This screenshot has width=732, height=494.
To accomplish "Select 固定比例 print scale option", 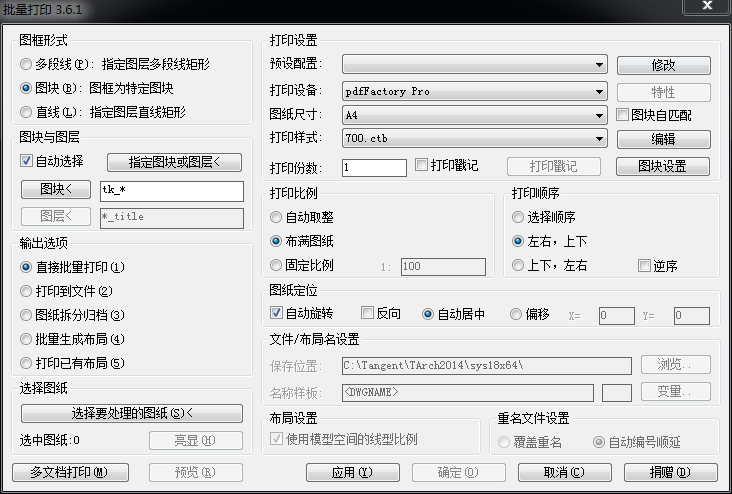I will coord(276,265).
